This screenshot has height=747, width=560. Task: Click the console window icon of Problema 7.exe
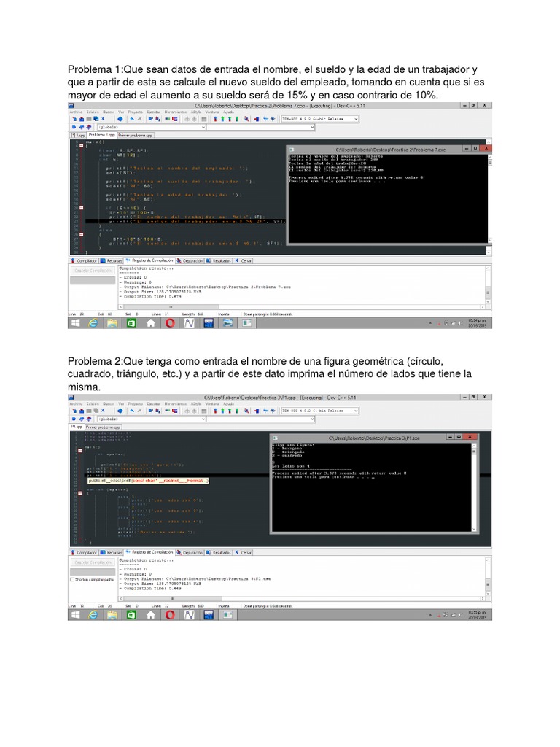(292, 149)
